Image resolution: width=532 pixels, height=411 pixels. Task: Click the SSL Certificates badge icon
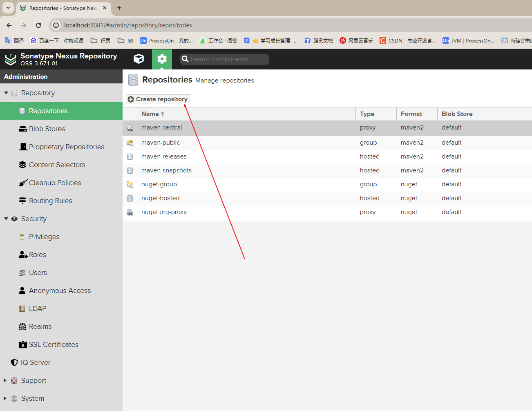coord(23,344)
